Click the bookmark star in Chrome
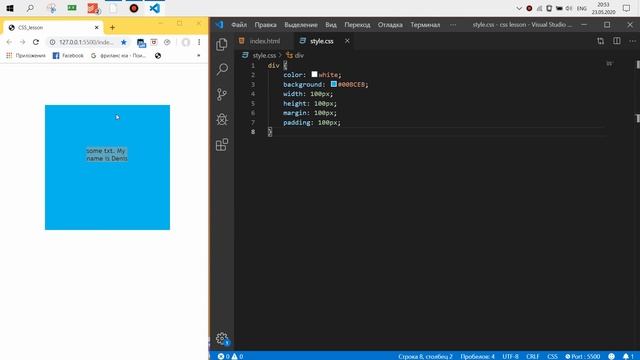This screenshot has width=640, height=360. click(x=124, y=42)
